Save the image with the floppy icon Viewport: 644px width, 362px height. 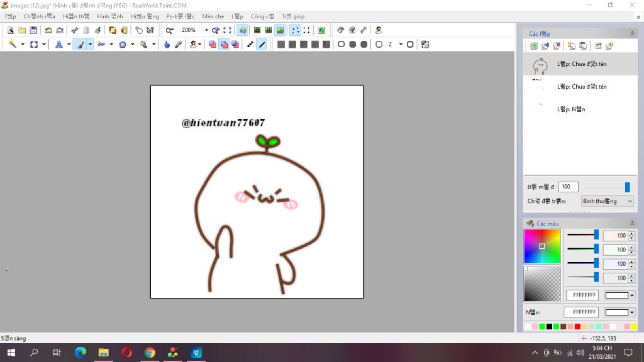coord(33,30)
